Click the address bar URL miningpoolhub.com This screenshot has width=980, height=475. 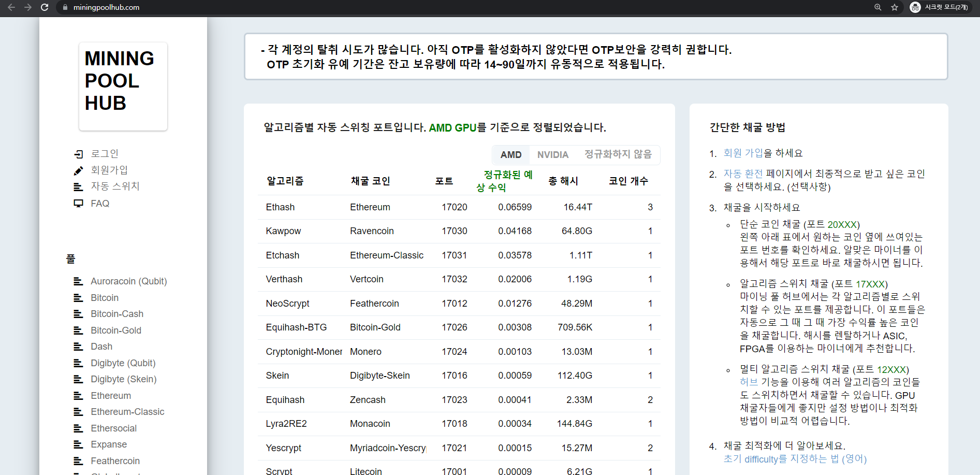(x=106, y=7)
